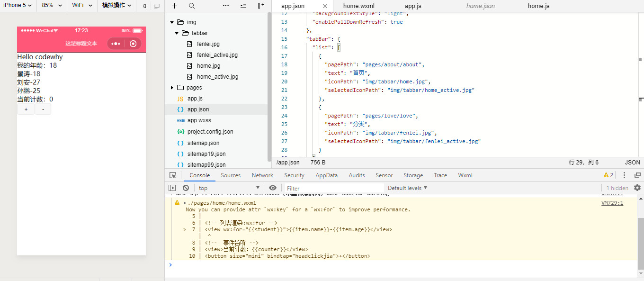
Task: Clear the console with the ban icon
Action: click(186, 188)
